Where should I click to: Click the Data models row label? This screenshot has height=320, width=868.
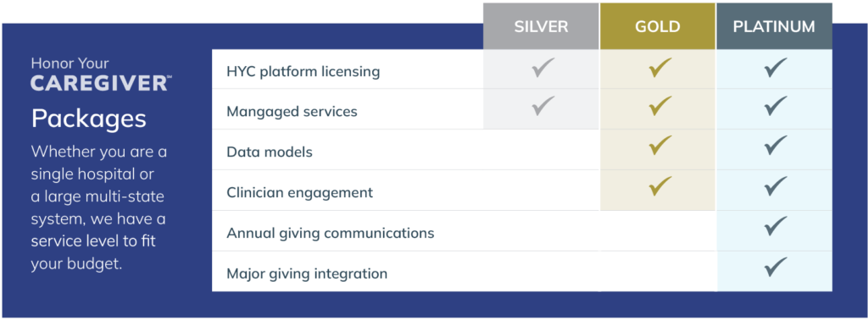click(x=270, y=152)
